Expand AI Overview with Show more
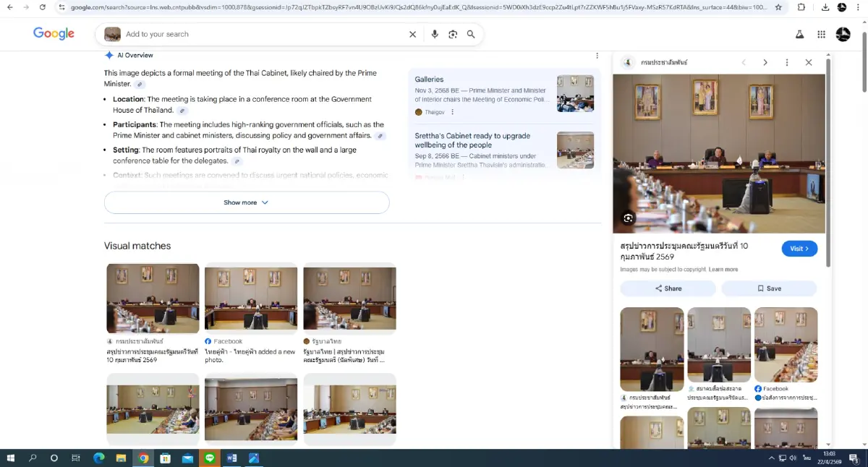868x467 pixels. click(x=247, y=202)
